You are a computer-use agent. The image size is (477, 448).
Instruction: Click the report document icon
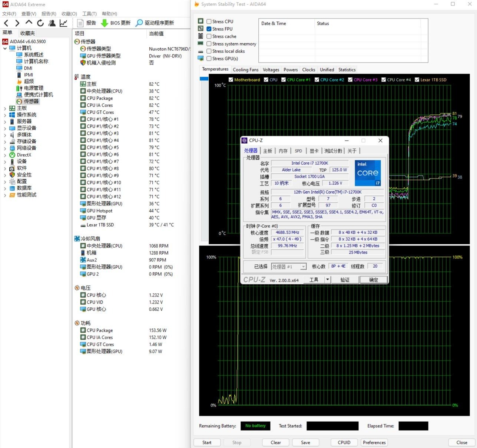pyautogui.click(x=80, y=23)
